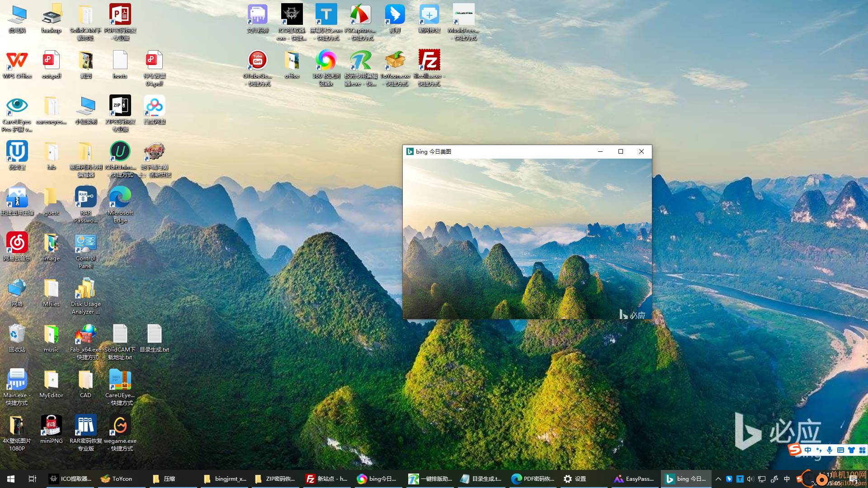Select ZIP密码恢复 专业版 desktop icon
The height and width of the screenshot is (488, 868).
point(120,114)
